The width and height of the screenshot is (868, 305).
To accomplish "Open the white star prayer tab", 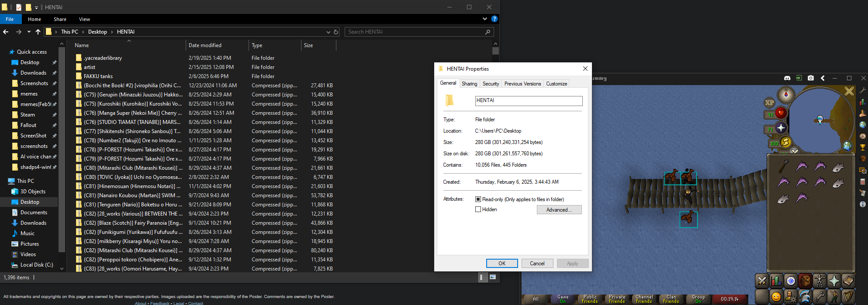I will coord(834,281).
